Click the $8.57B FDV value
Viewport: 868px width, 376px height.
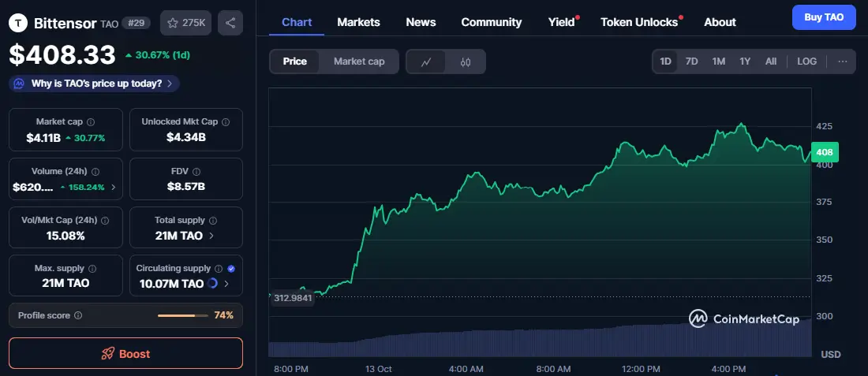(186, 187)
